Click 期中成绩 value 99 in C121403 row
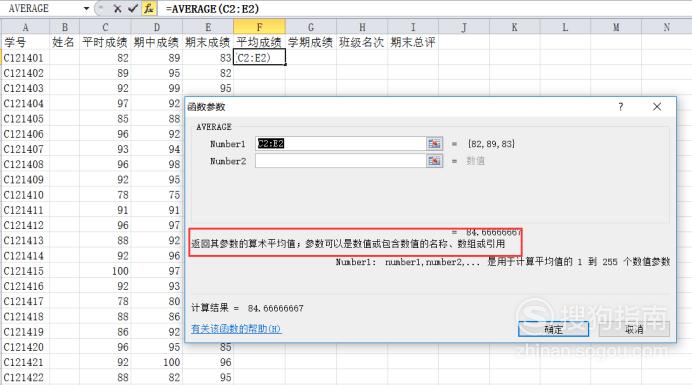This screenshot has height=385, width=692. click(174, 88)
